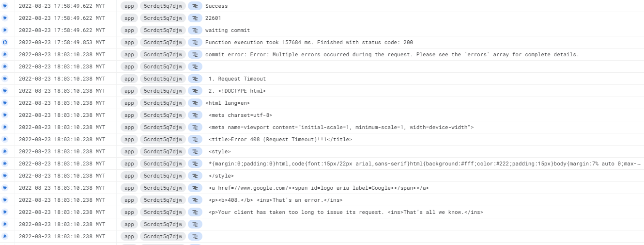This screenshot has width=644, height=245.
Task: Click nested-lines icon on the Error 408 title row
Action: point(195,139)
